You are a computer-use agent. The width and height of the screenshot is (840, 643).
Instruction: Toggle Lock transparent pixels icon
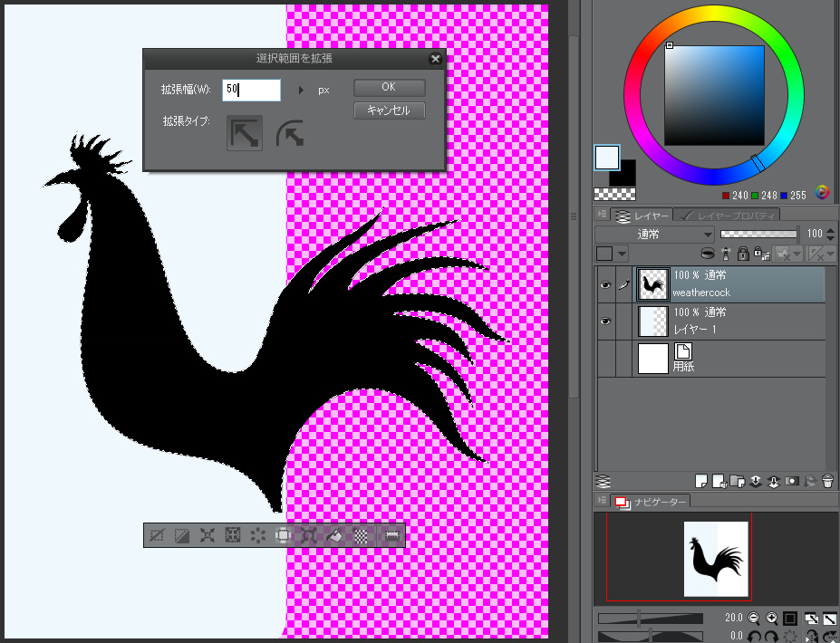(x=761, y=254)
